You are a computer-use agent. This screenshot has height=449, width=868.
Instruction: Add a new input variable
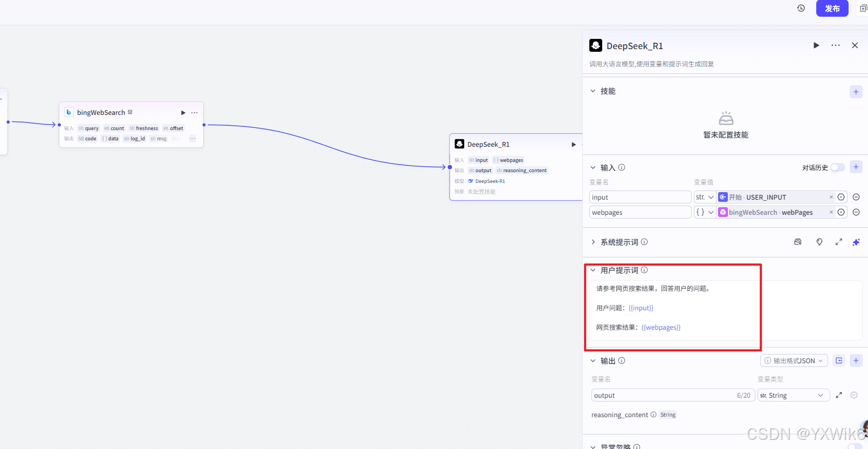pos(856,167)
